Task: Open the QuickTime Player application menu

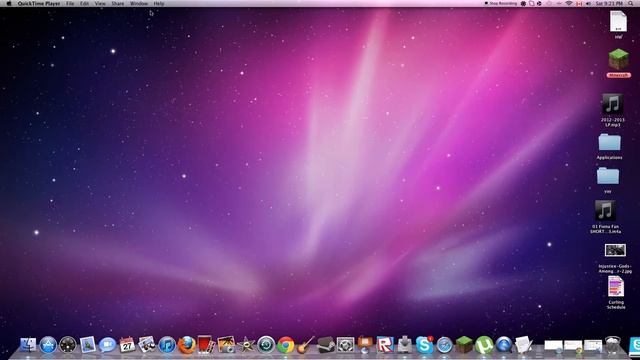Action: pos(39,3)
